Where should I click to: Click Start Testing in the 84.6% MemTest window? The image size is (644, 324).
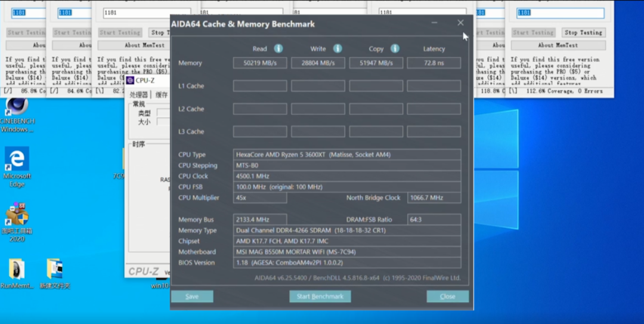[x=72, y=32]
